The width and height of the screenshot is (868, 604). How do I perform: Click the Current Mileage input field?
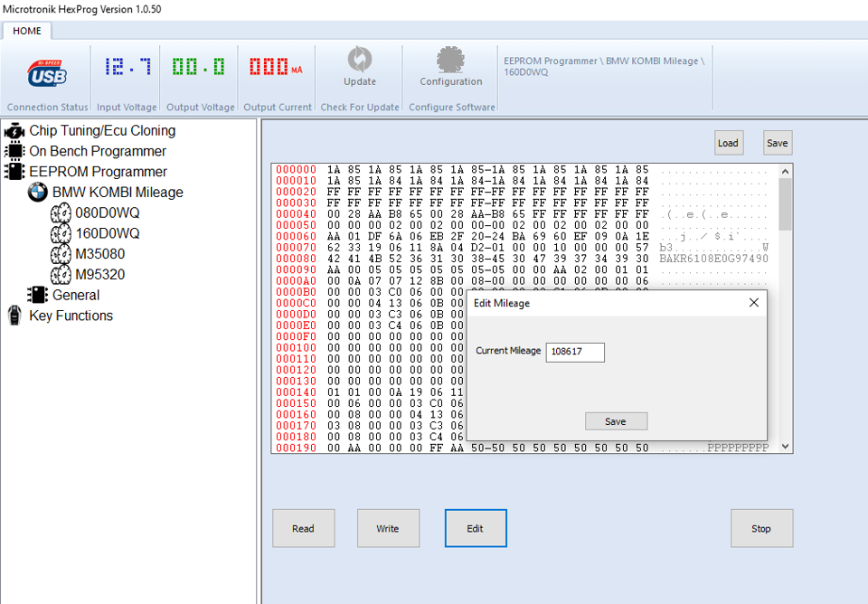pos(575,352)
